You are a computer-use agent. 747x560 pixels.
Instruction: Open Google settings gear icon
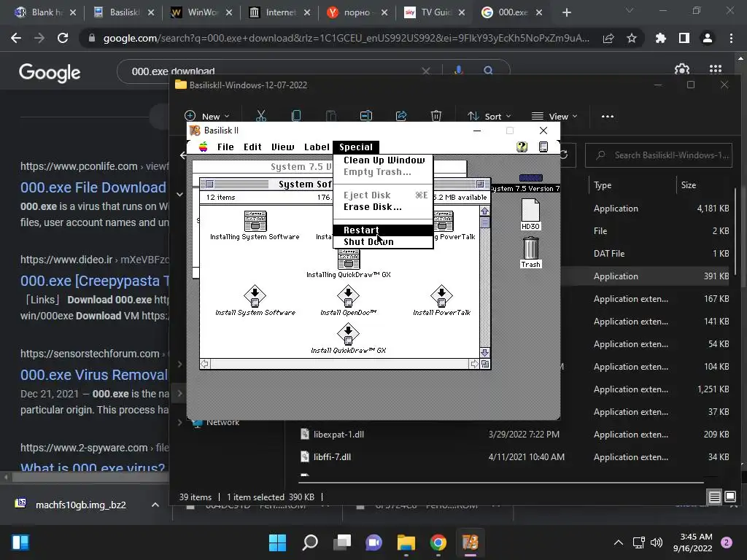click(682, 70)
